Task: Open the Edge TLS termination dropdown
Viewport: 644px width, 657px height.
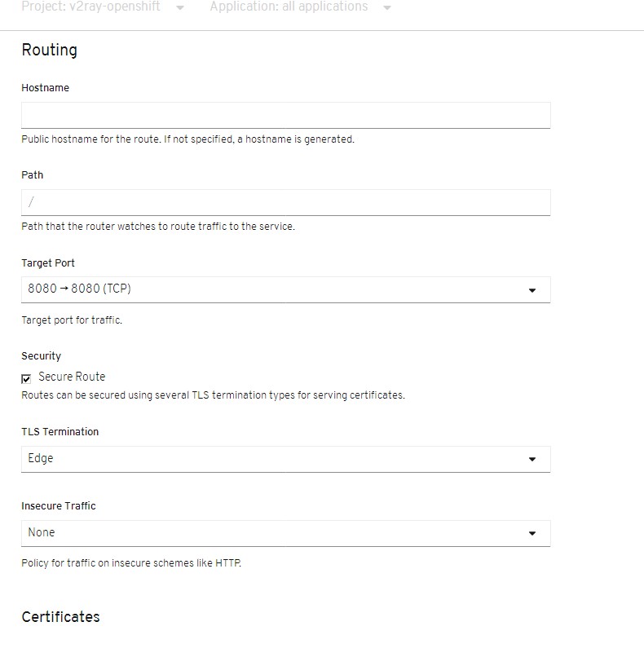Action: pyautogui.click(x=286, y=459)
